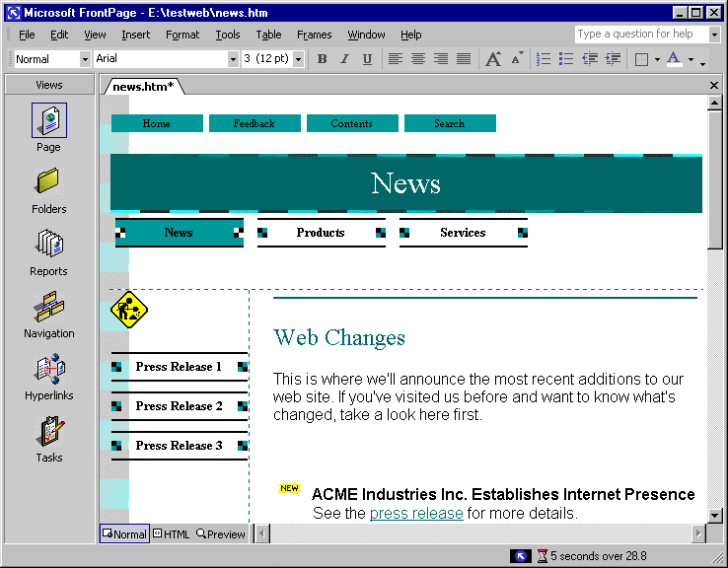Toggle Underline formatting
The height and width of the screenshot is (568, 728).
[367, 59]
